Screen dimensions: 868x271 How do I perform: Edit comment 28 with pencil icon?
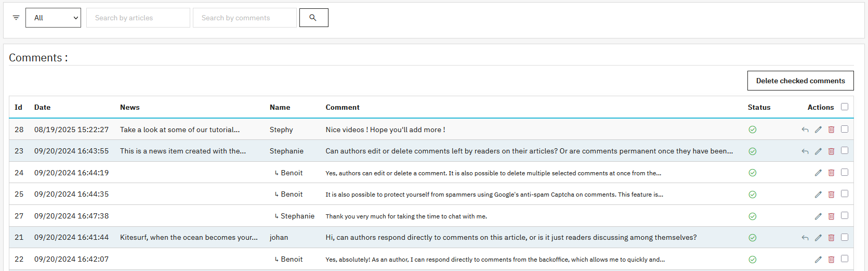(x=818, y=130)
